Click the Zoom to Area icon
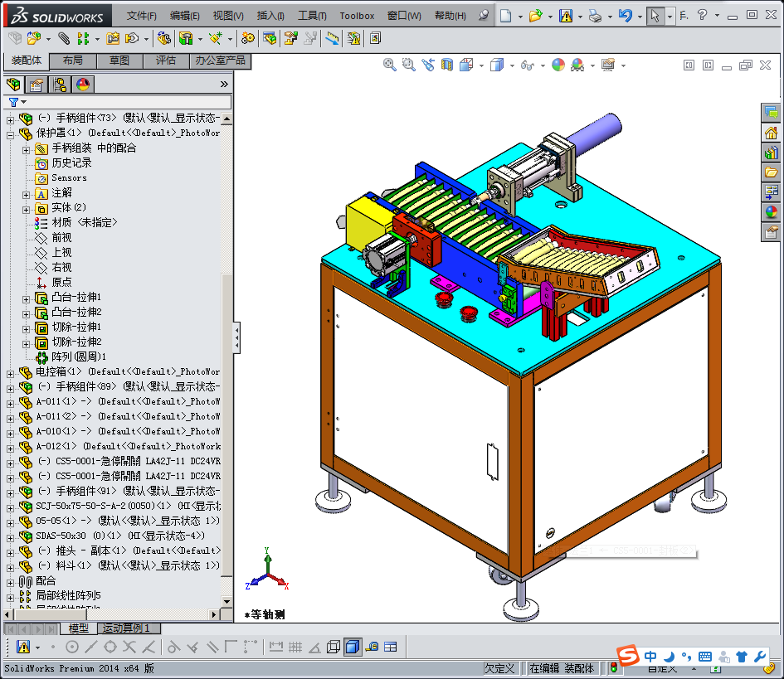Viewport: 784px width, 679px height. [x=409, y=65]
